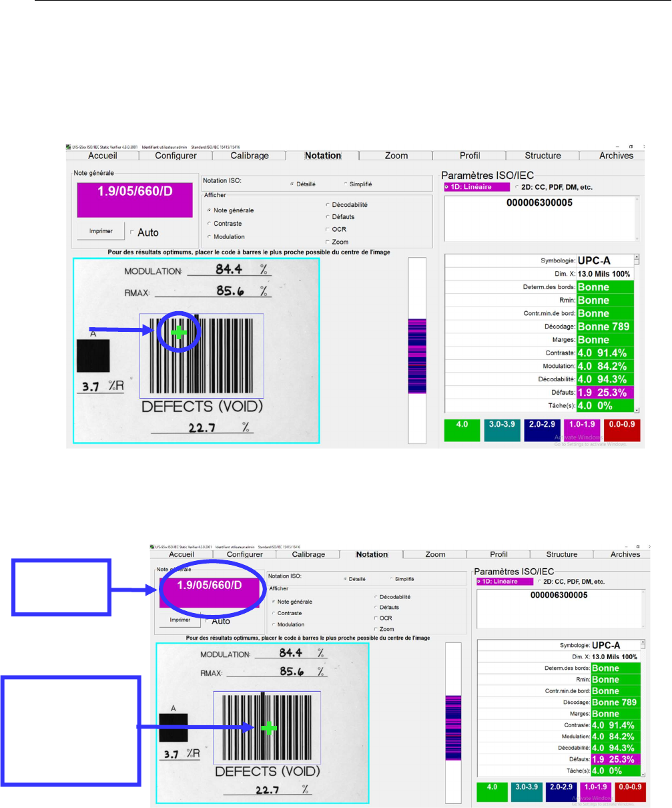Screen dimensions: 672x808
Task: Tick the OCR checkbox in upper screenshot
Action: [x=335, y=229]
